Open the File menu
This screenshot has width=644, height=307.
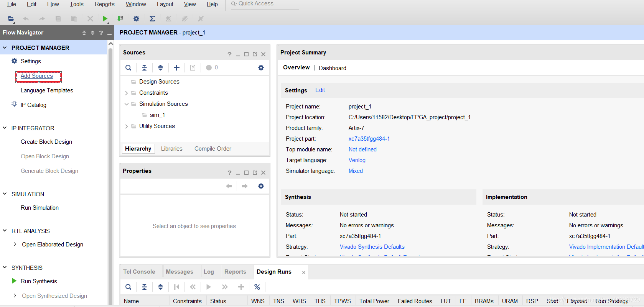(12, 4)
